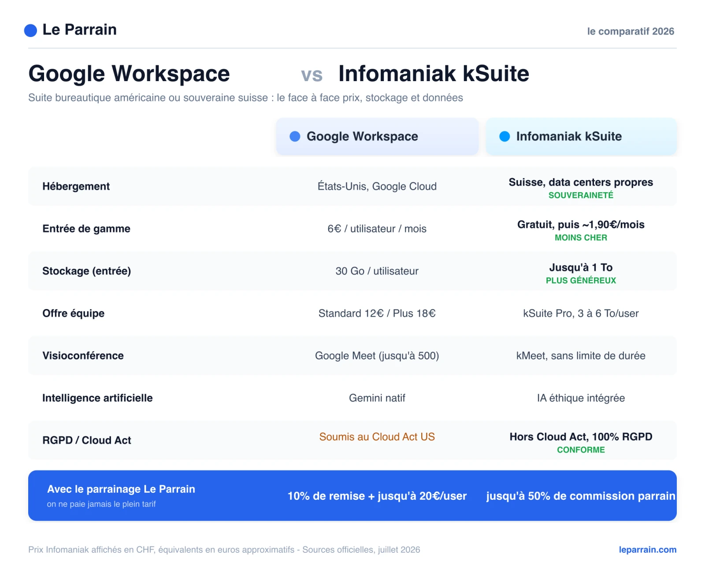Viewport: 705px width, 588px height.
Task: Click 'kMeet, sans limite de durée' cell
Action: 581,356
